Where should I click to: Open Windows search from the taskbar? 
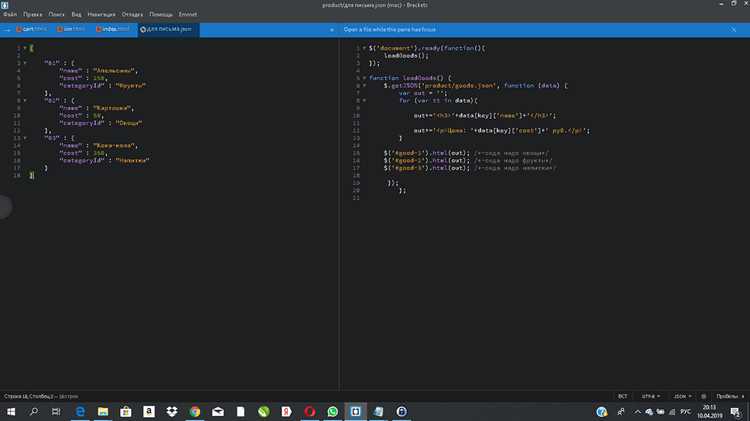point(33,411)
